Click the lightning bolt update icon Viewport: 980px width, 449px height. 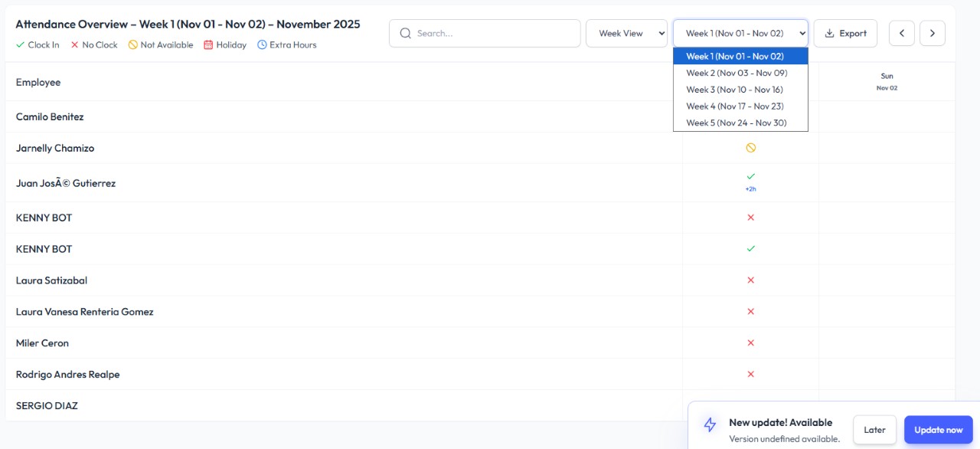(x=710, y=425)
